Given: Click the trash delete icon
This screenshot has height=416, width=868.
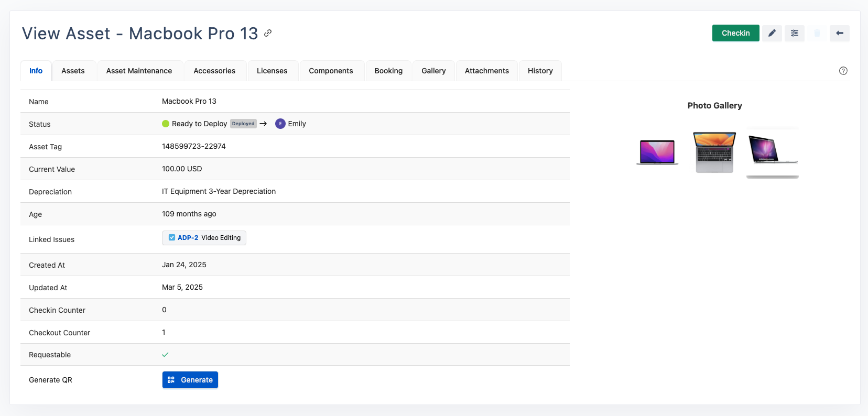Looking at the screenshot, I should tap(817, 33).
